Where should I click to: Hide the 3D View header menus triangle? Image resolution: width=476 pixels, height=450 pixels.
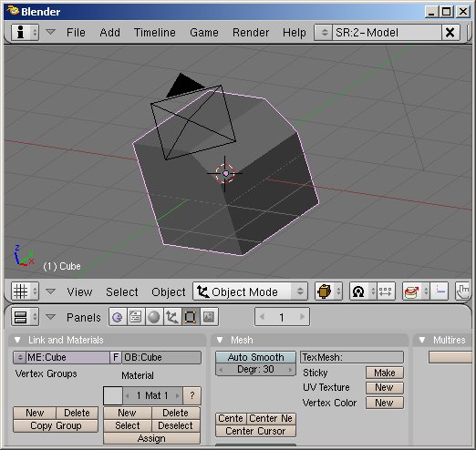tap(50, 291)
